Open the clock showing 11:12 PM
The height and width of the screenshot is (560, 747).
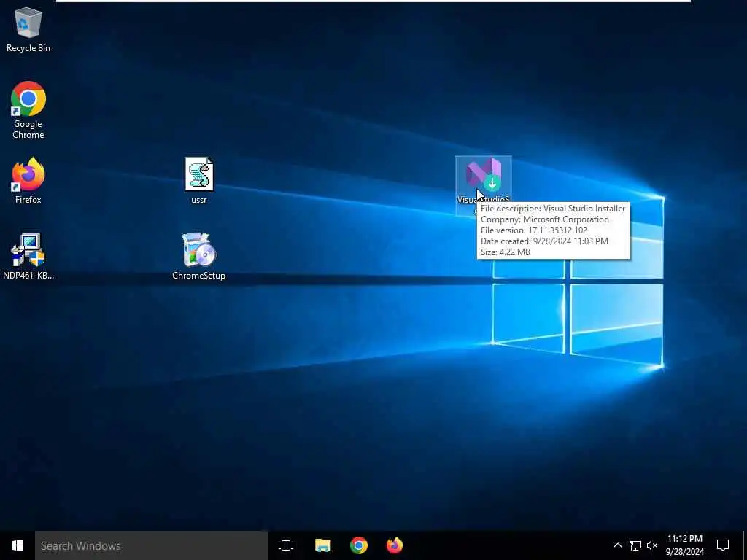tap(684, 545)
